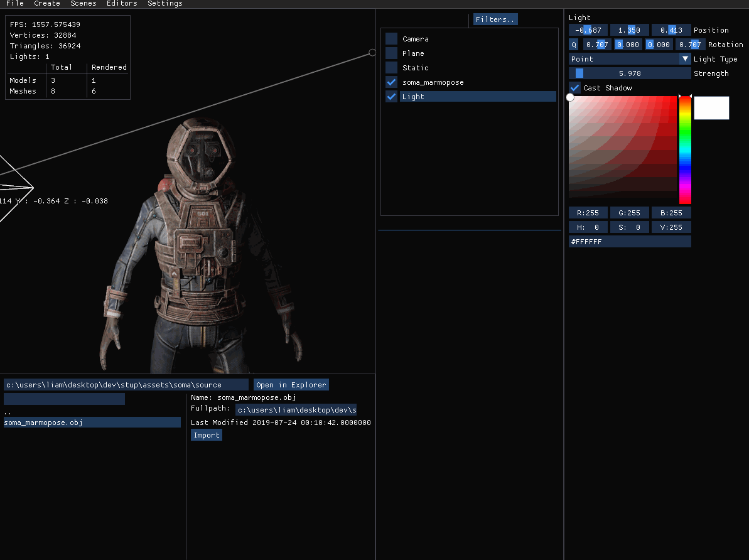This screenshot has height=560, width=749.
Task: Click the #FFFFFF hex color field
Action: pyautogui.click(x=630, y=242)
